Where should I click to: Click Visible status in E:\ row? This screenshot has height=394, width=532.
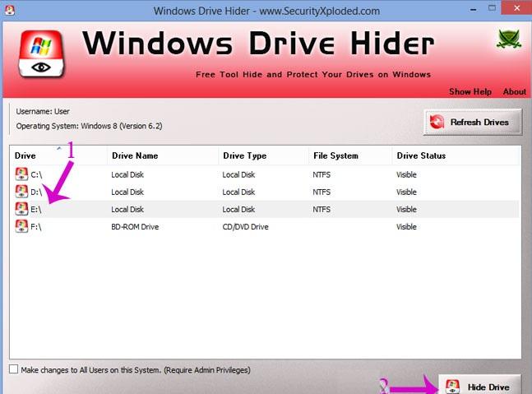[406, 210]
